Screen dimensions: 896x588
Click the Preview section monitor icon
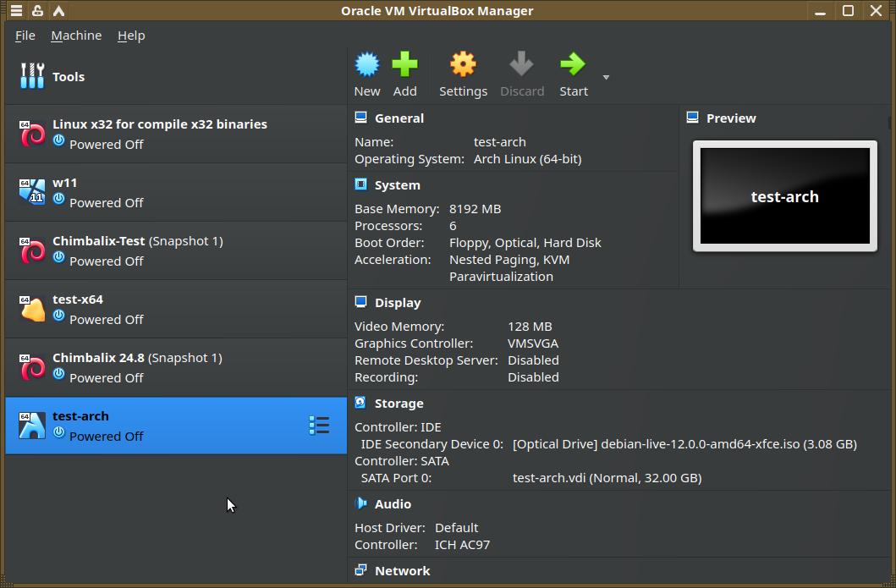(x=693, y=118)
